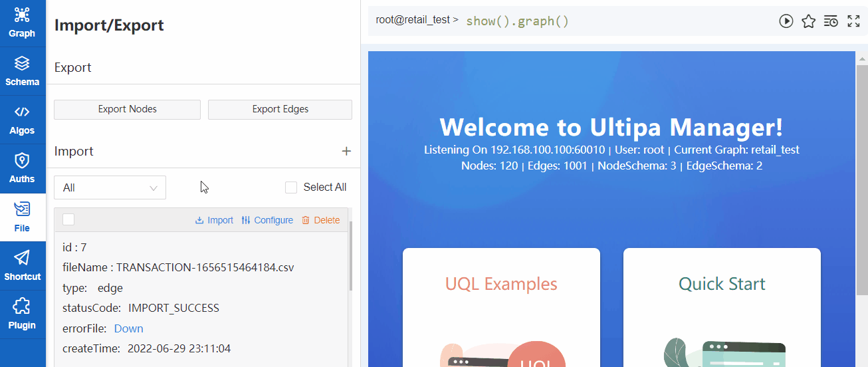The width and height of the screenshot is (868, 367).
Task: Add a new import with plus icon
Action: pyautogui.click(x=346, y=152)
